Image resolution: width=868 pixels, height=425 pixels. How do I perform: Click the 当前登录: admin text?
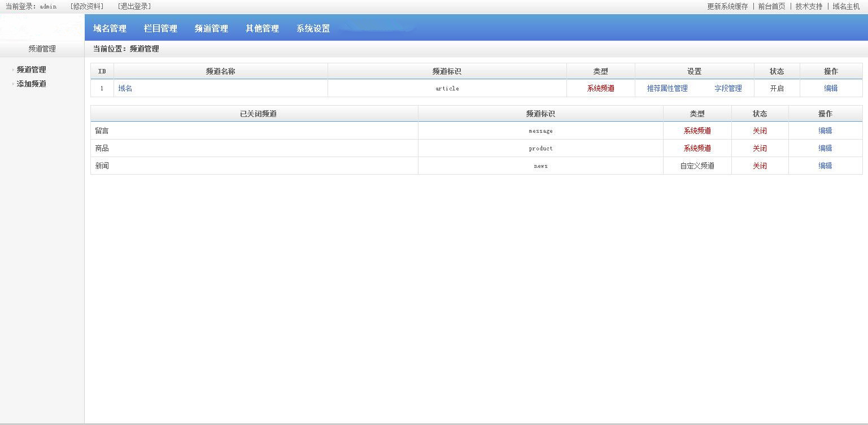tap(31, 6)
